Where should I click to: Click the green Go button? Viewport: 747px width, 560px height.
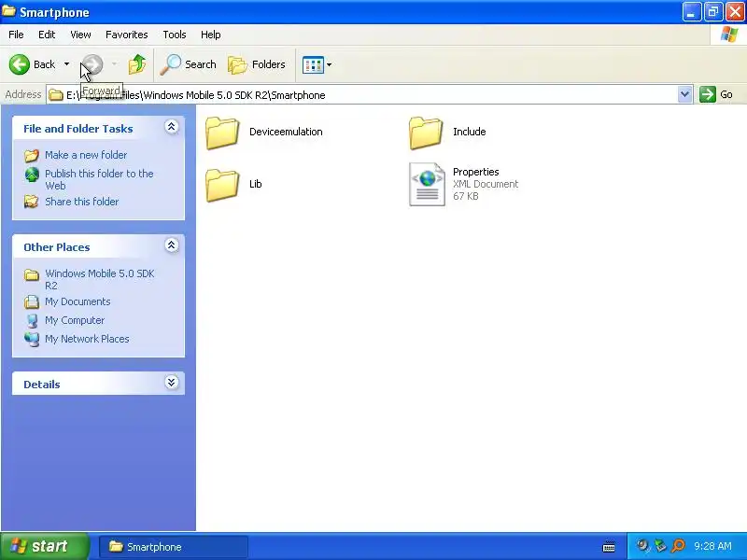pos(715,94)
